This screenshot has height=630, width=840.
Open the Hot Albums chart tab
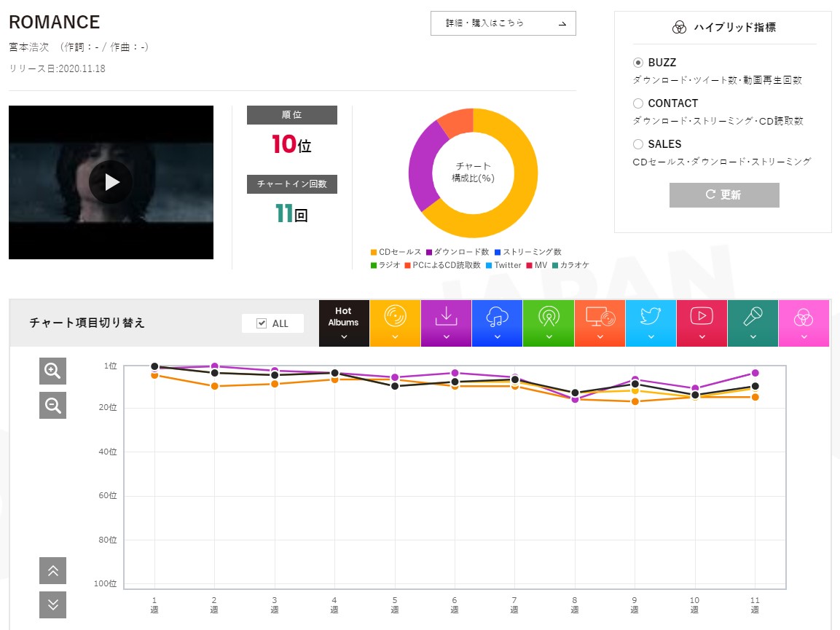[344, 323]
